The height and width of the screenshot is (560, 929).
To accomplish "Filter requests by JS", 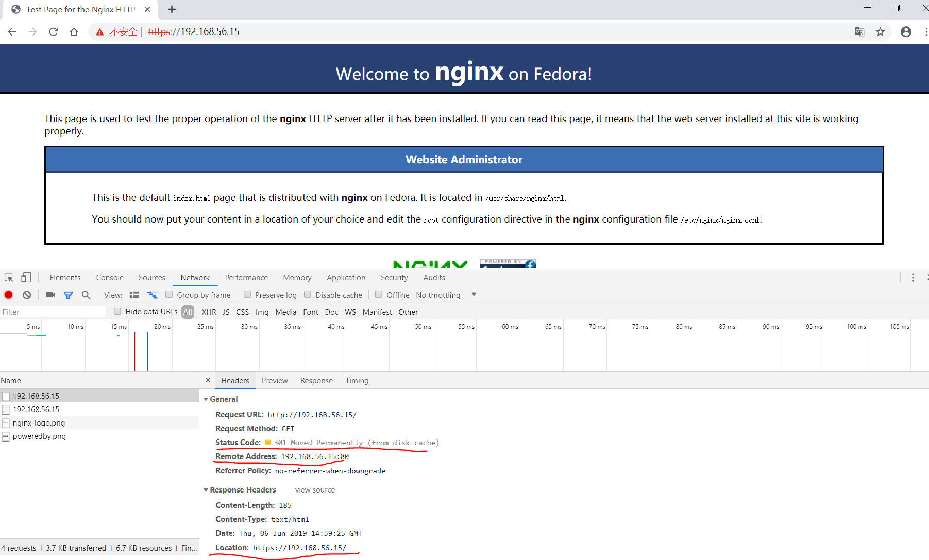I will 226,312.
